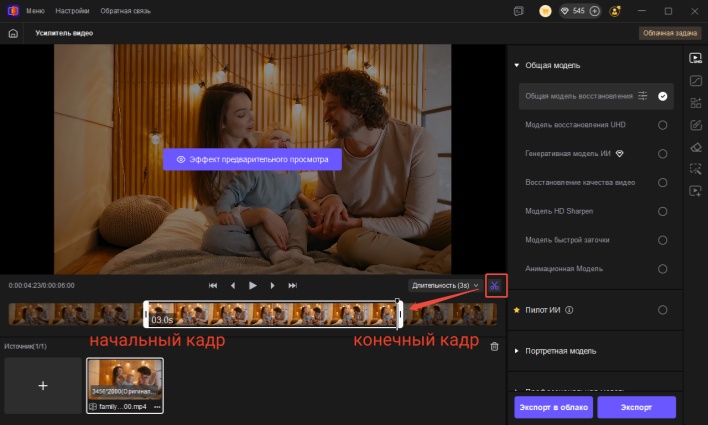Click the scissors trim icon

495,286
